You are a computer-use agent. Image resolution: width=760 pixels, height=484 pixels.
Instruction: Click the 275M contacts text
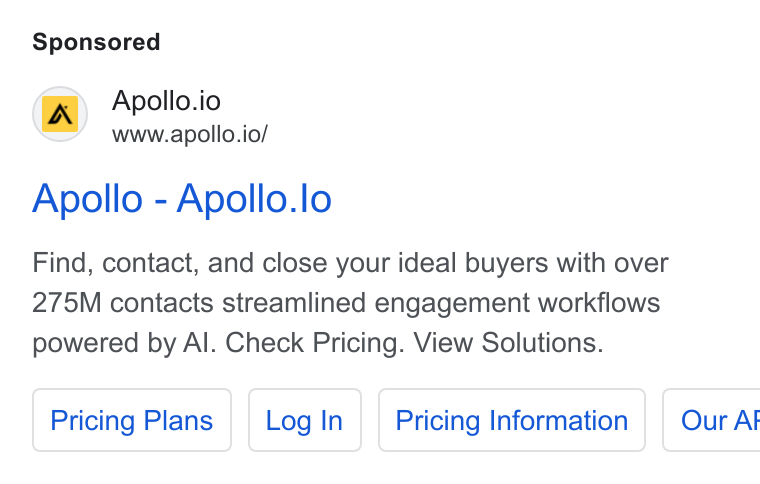(x=123, y=303)
